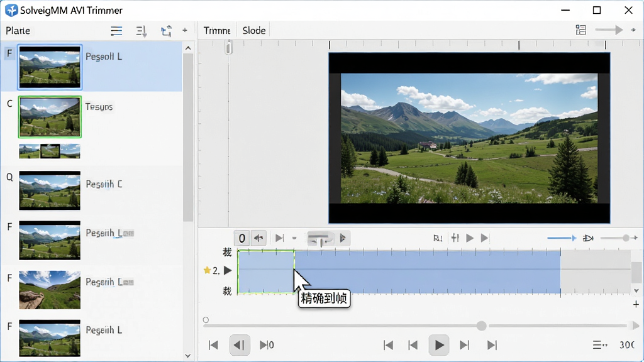Click the small circle at the seek bar start
The width and height of the screenshot is (644, 362).
206,320
